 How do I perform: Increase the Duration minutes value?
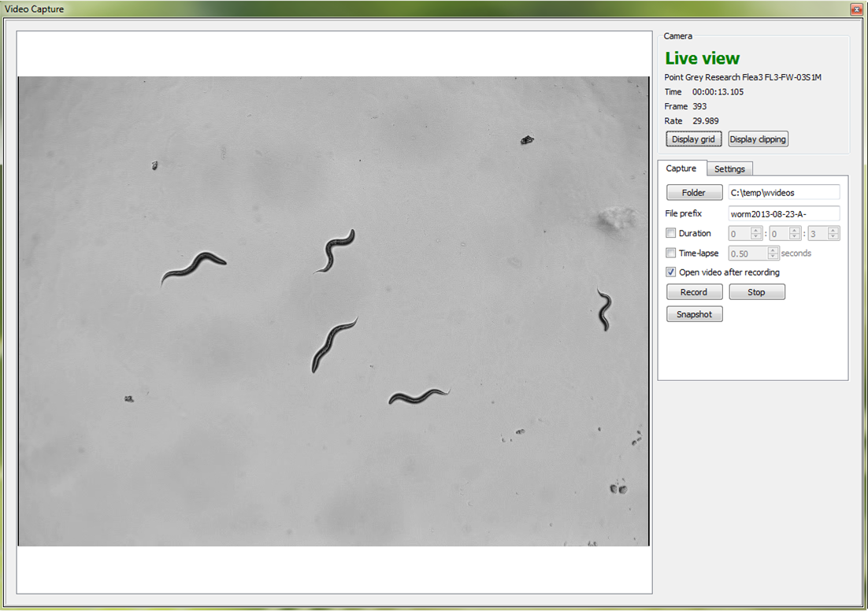point(795,230)
